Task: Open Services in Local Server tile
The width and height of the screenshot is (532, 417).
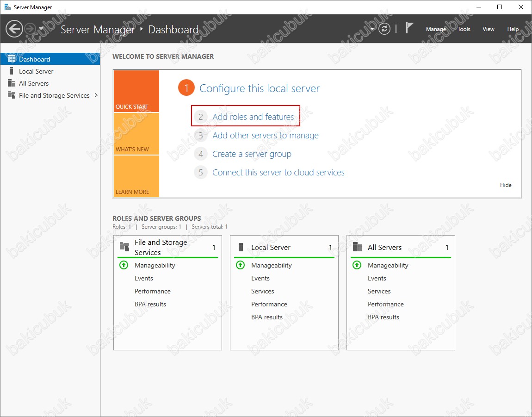Action: (x=262, y=291)
